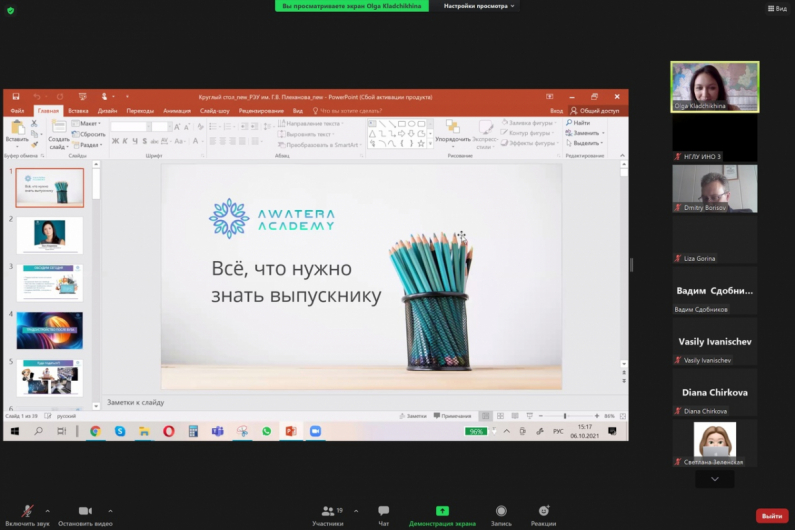Stop video (Остановить видео) toggle
Screen dimensions: 795x530
[85, 515]
